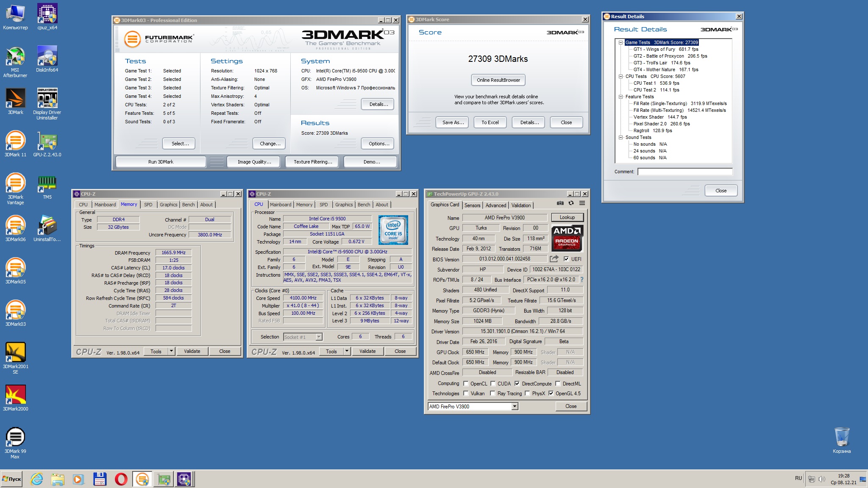This screenshot has height=488, width=868.
Task: Launch 3DMark05 desktop shortcut
Action: (15, 271)
